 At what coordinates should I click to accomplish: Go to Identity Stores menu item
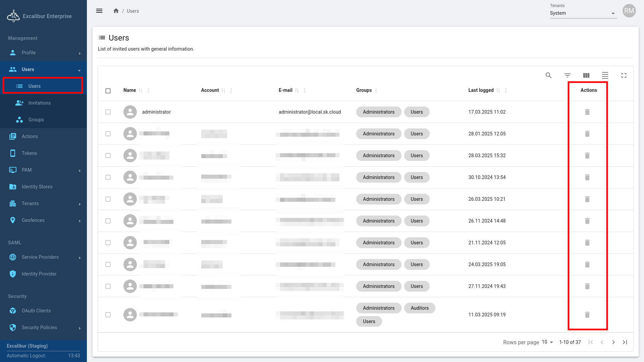coord(37,187)
